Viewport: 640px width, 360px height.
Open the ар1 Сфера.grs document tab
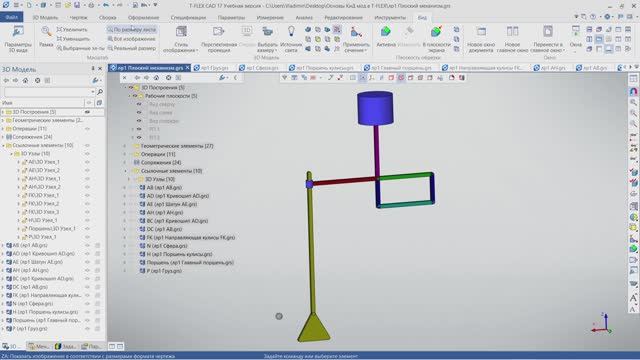coord(259,68)
